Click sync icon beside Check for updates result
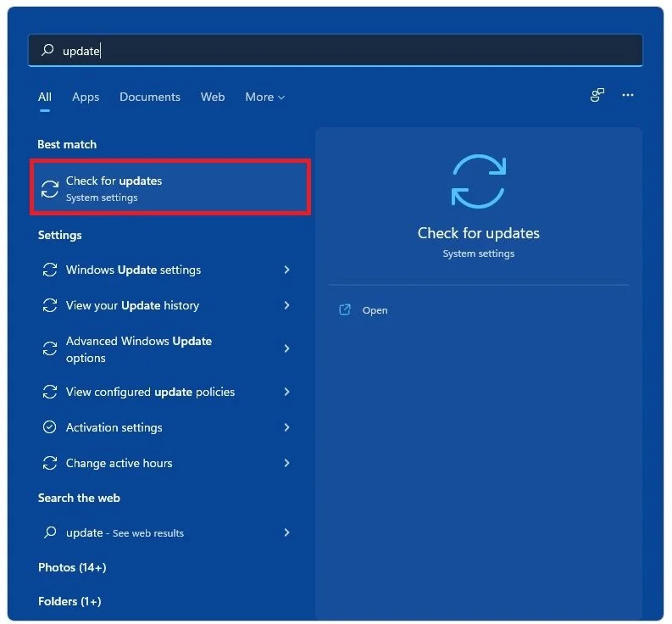This screenshot has width=672, height=624. [50, 189]
